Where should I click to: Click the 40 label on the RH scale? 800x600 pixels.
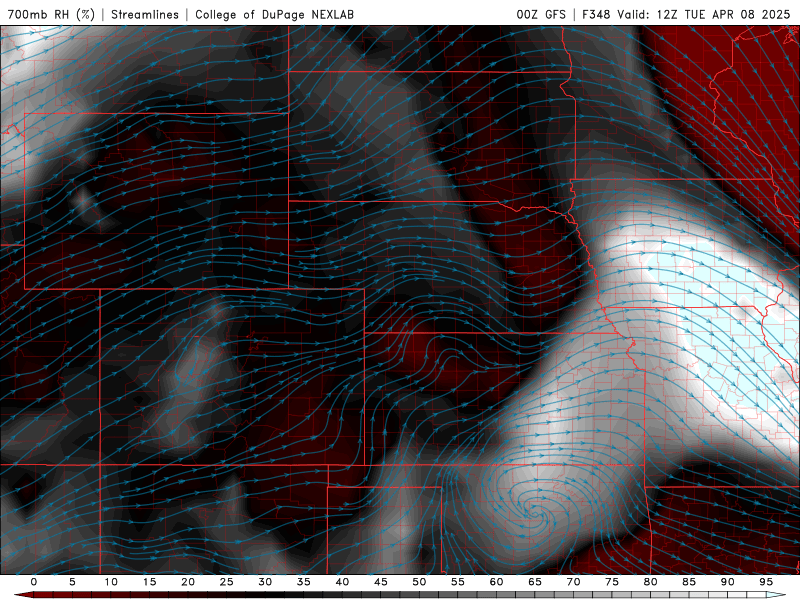coord(342,582)
